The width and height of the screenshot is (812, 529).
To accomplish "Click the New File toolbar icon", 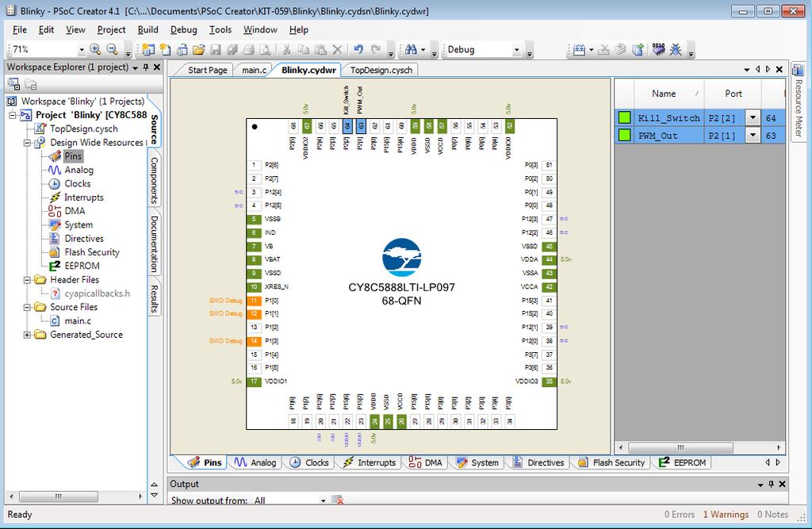I will click(165, 50).
